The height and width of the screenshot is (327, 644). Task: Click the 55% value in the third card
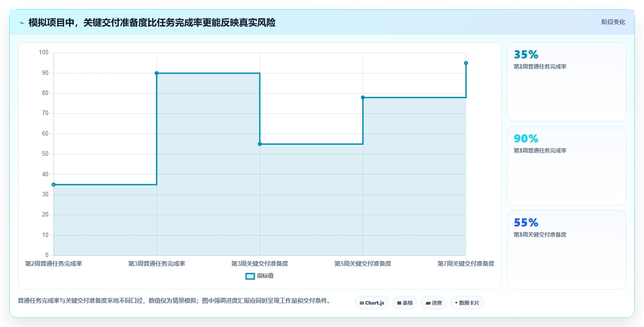click(x=526, y=223)
